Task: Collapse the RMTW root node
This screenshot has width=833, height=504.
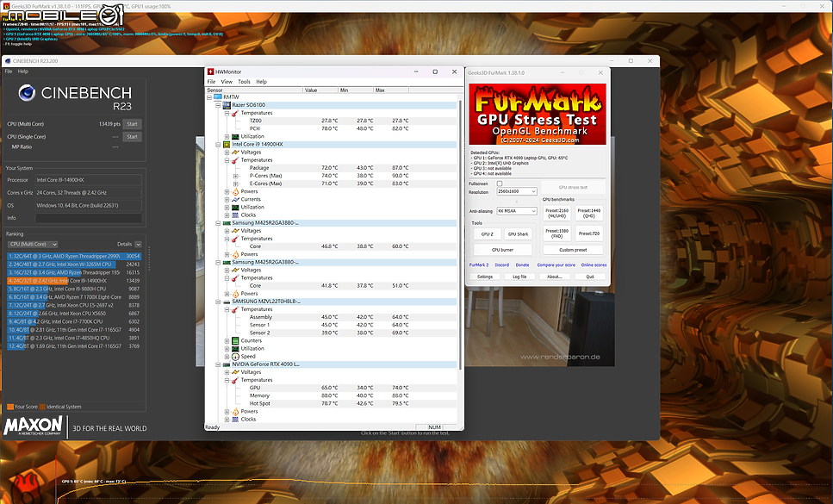Action: click(209, 97)
